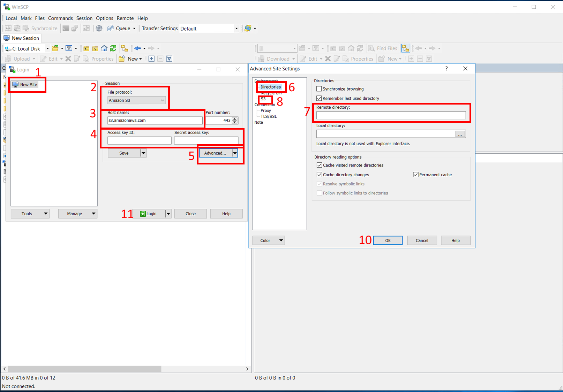Click local Unselect Files minus icon
This screenshot has width=563, height=392.
pos(160,59)
